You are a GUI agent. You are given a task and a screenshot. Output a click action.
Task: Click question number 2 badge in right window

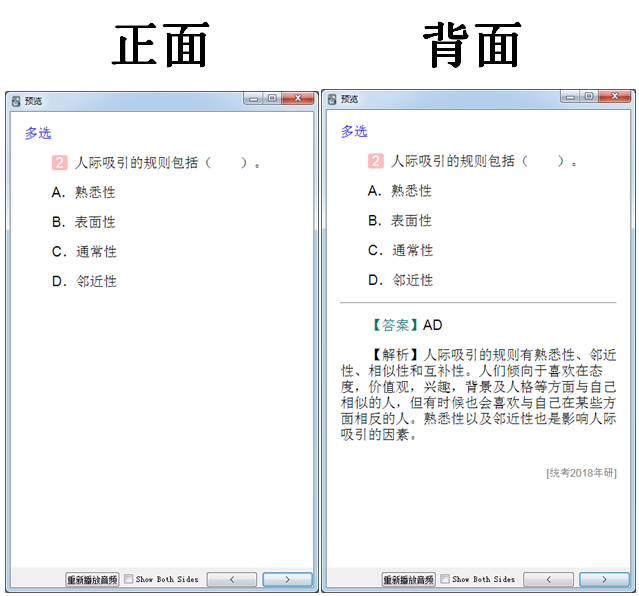pyautogui.click(x=376, y=161)
